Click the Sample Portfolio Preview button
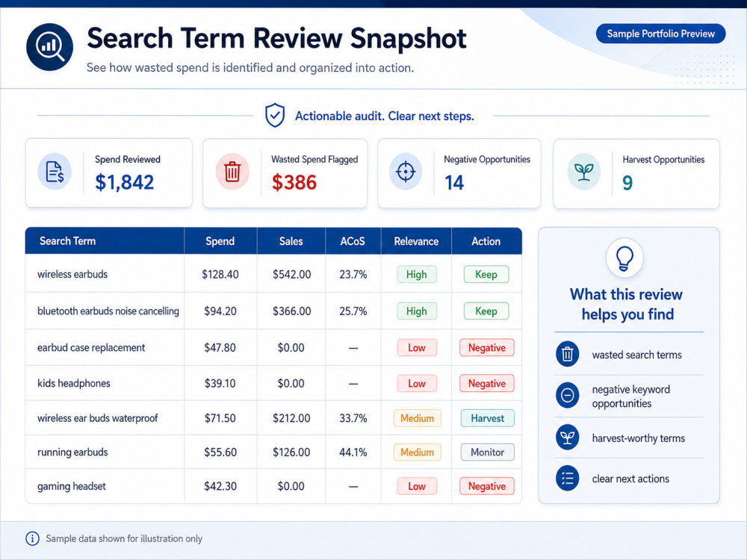 point(661,34)
